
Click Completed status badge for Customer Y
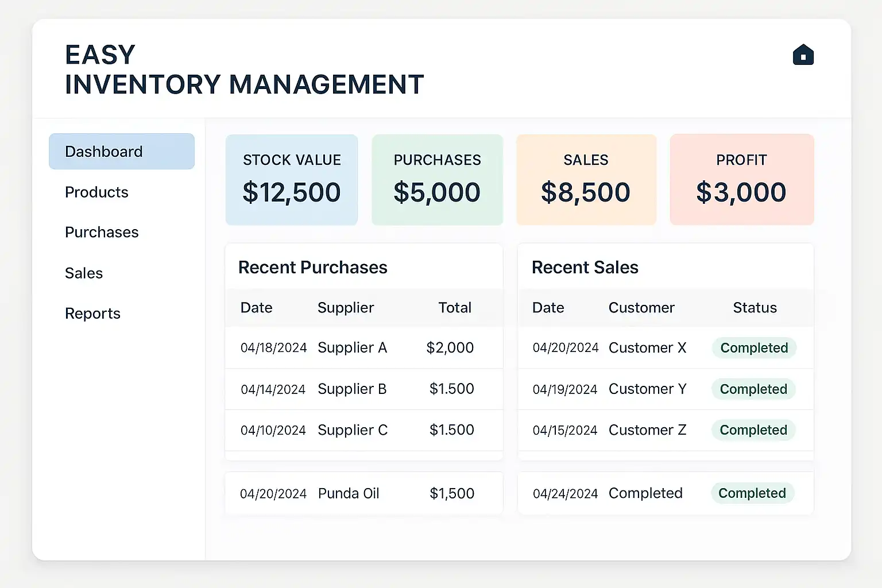[x=753, y=389]
